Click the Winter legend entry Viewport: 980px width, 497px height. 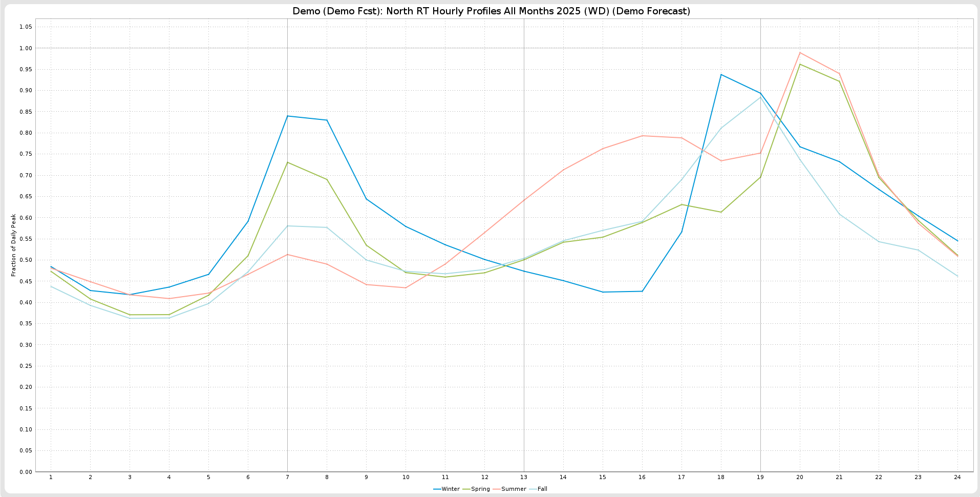446,489
